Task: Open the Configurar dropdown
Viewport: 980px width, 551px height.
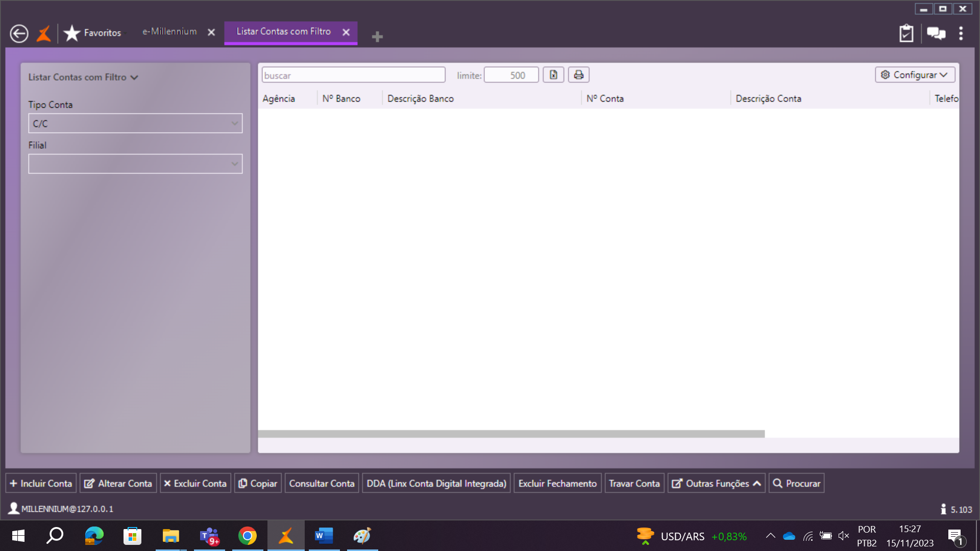Action: coord(915,75)
